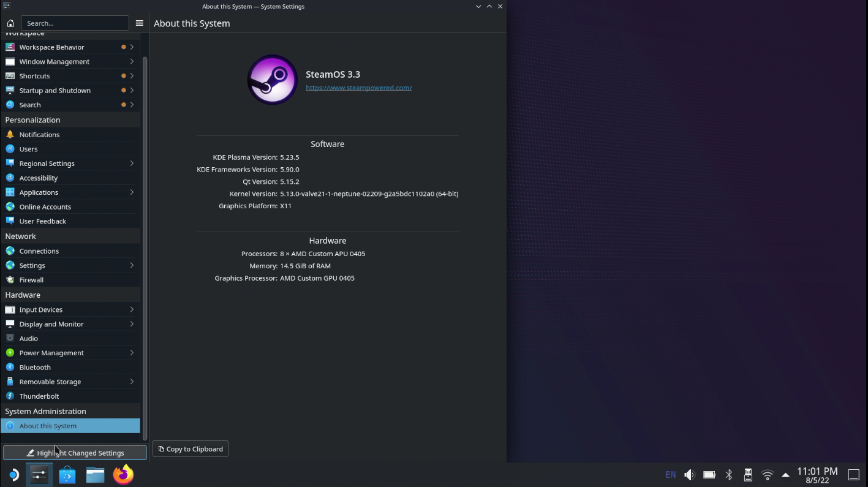Select About this System entry
Screen dimensions: 868x487
70,426
